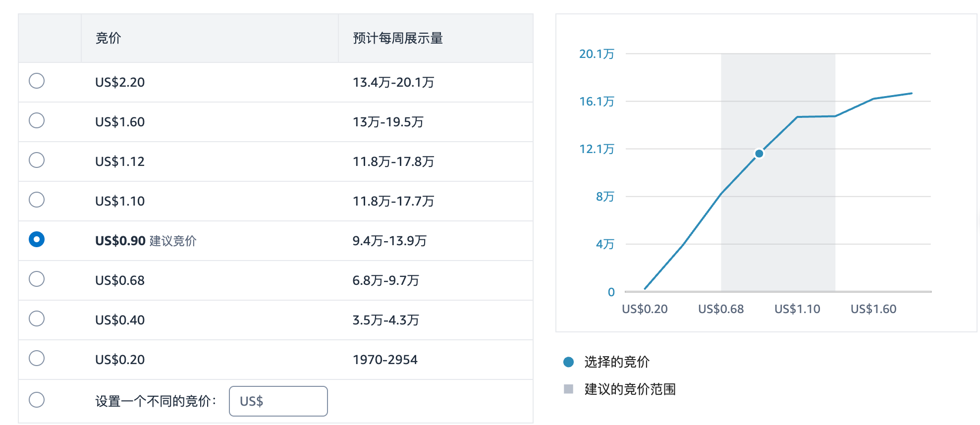Click the 预计每周展示量 column header
This screenshot has width=980, height=425.
(397, 38)
